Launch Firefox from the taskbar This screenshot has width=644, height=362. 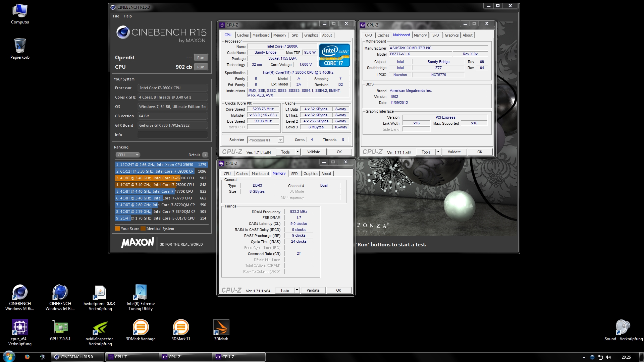pyautogui.click(x=27, y=357)
